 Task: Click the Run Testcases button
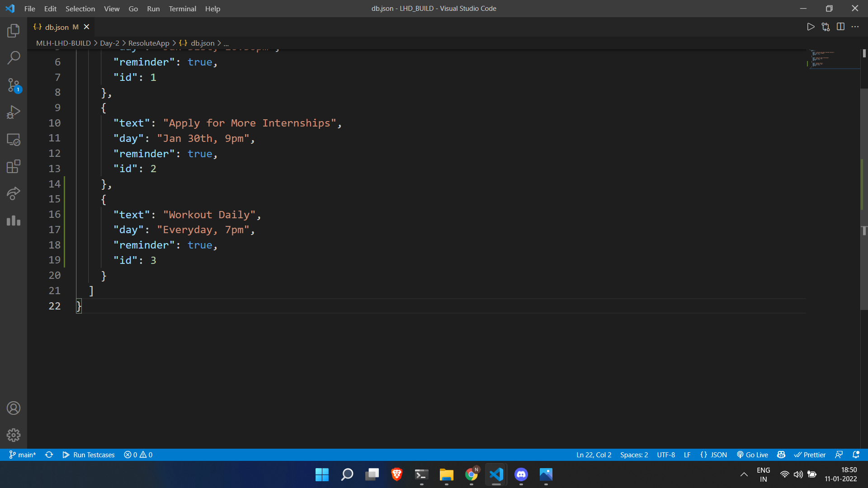[x=89, y=455]
